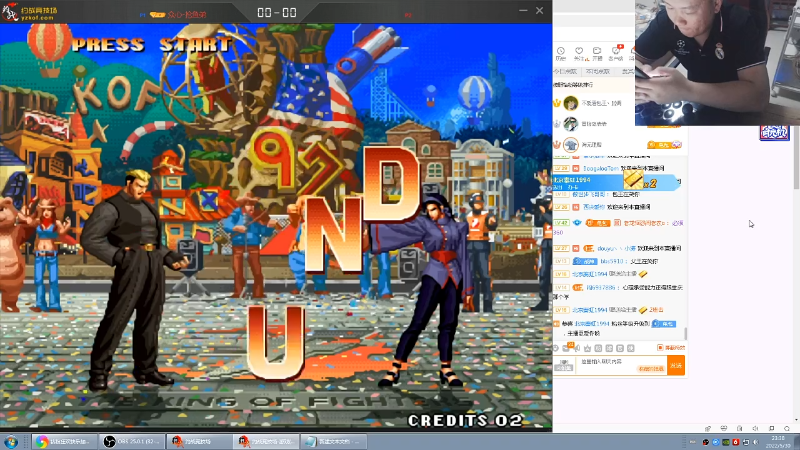800x450 pixels.
Task: Open the colorful browser taskbar item
Action: coord(65,441)
